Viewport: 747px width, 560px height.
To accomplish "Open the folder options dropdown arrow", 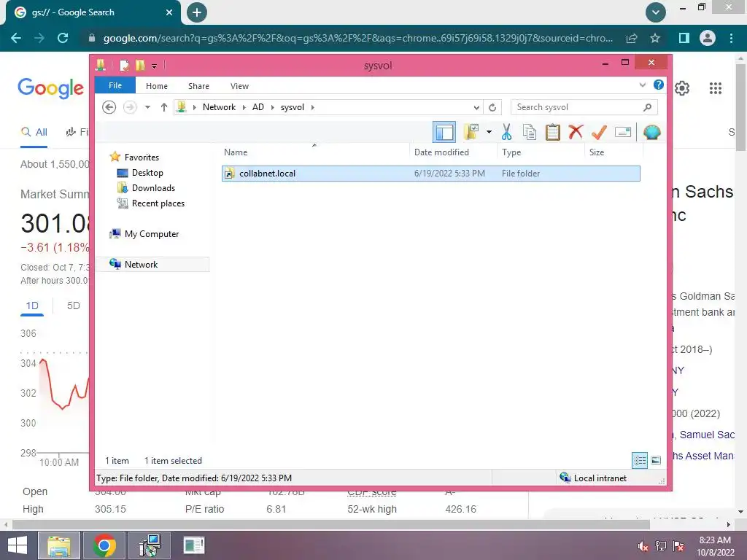I will pyautogui.click(x=489, y=132).
